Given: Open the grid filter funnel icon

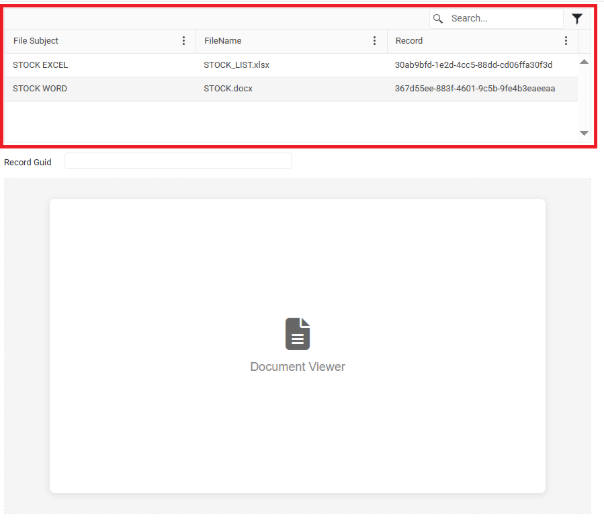Looking at the screenshot, I should (x=577, y=19).
